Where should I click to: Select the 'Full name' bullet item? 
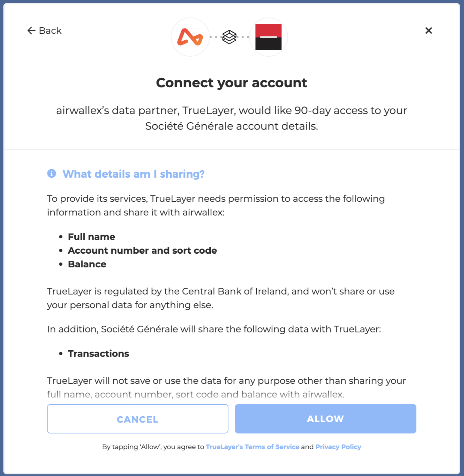click(x=92, y=237)
